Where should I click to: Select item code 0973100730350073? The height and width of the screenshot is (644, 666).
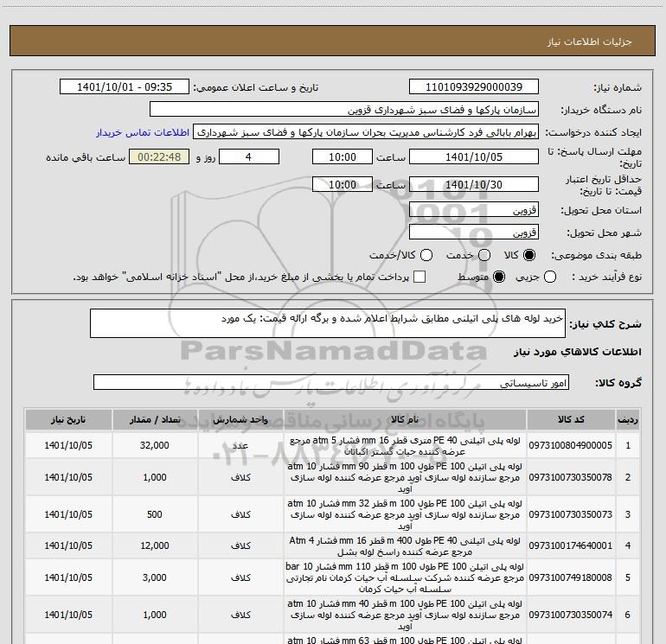pos(571,514)
